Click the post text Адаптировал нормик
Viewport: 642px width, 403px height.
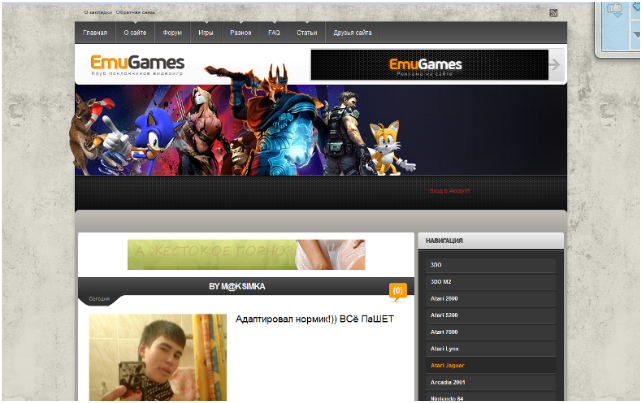(314, 319)
